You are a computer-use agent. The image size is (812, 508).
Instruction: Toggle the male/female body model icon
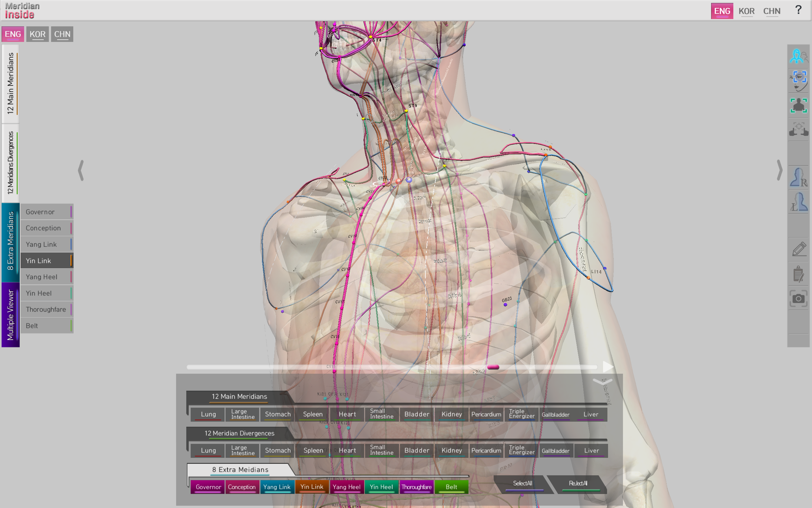point(799,56)
